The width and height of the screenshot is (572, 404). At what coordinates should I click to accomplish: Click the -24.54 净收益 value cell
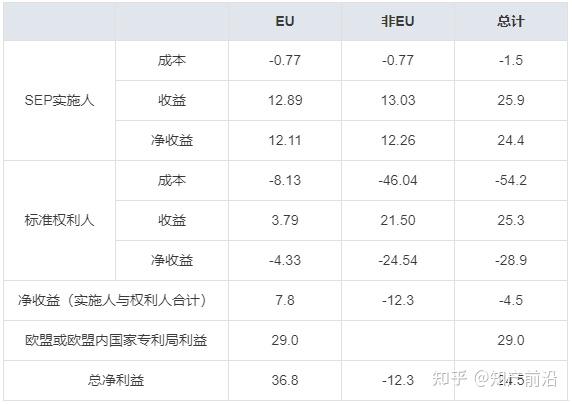[x=398, y=260]
